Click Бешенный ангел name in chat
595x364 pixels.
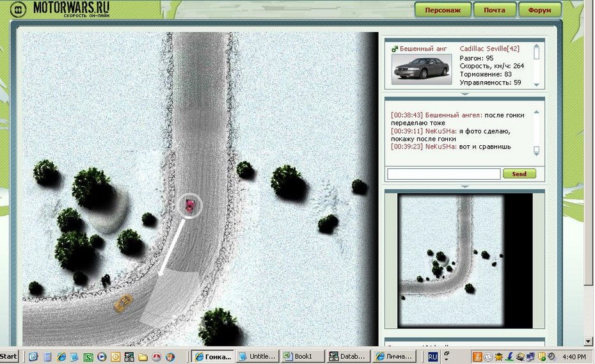click(x=454, y=115)
